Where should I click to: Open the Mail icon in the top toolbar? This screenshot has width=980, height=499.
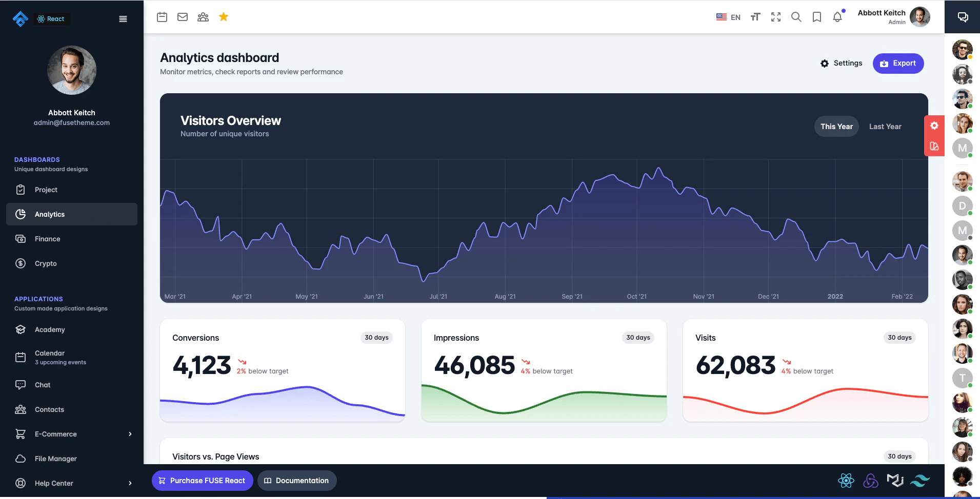(183, 16)
